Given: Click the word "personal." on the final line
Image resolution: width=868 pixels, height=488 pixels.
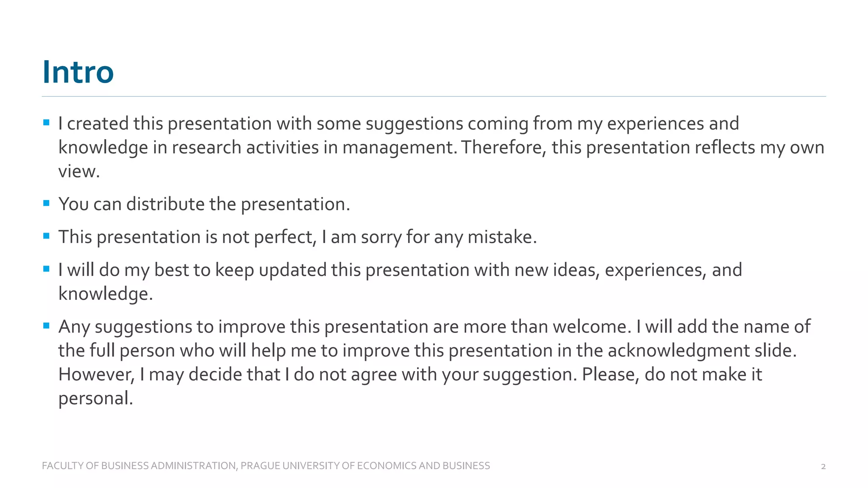Looking at the screenshot, I should [x=96, y=398].
